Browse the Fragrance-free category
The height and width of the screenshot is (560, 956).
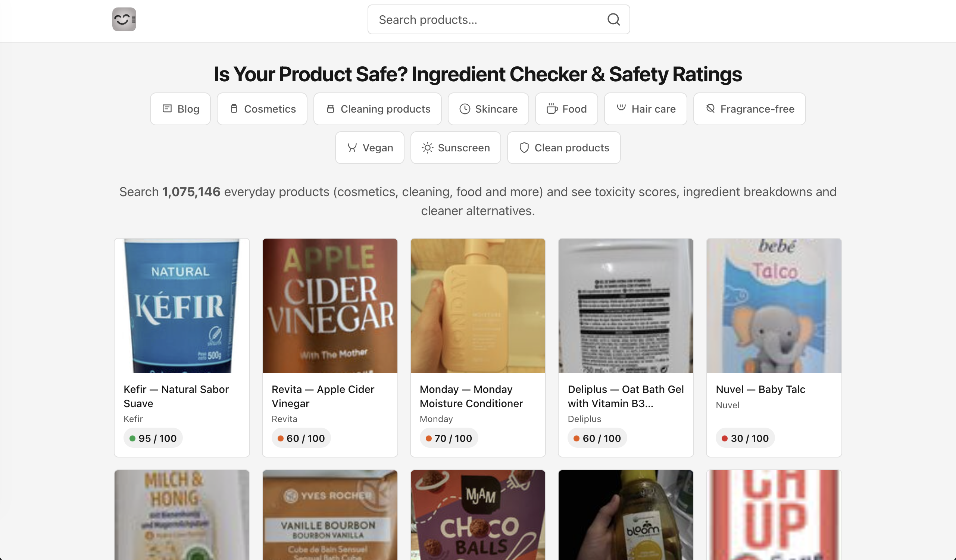tap(749, 109)
